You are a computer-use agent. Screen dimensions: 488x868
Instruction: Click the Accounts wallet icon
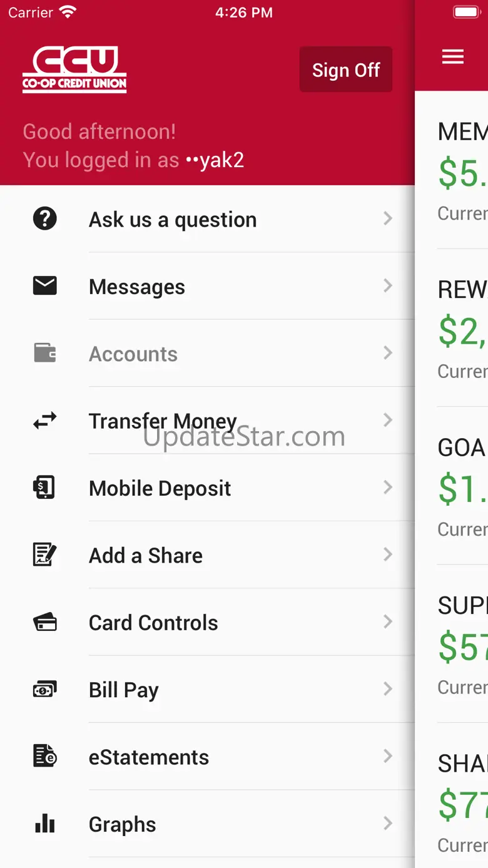pyautogui.click(x=45, y=354)
